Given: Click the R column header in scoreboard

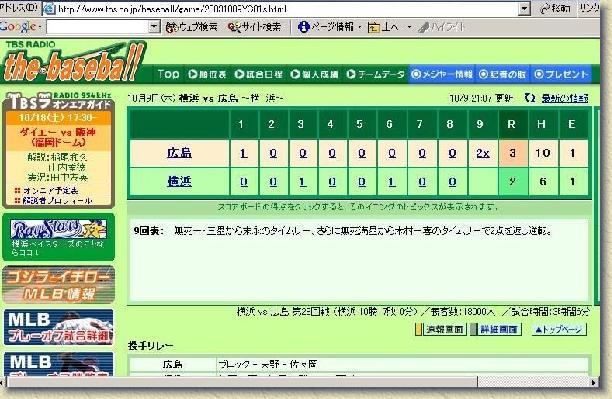Looking at the screenshot, I should [x=512, y=124].
